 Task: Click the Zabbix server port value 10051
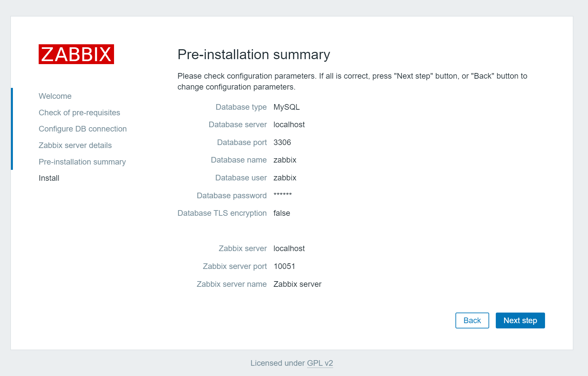tap(284, 266)
